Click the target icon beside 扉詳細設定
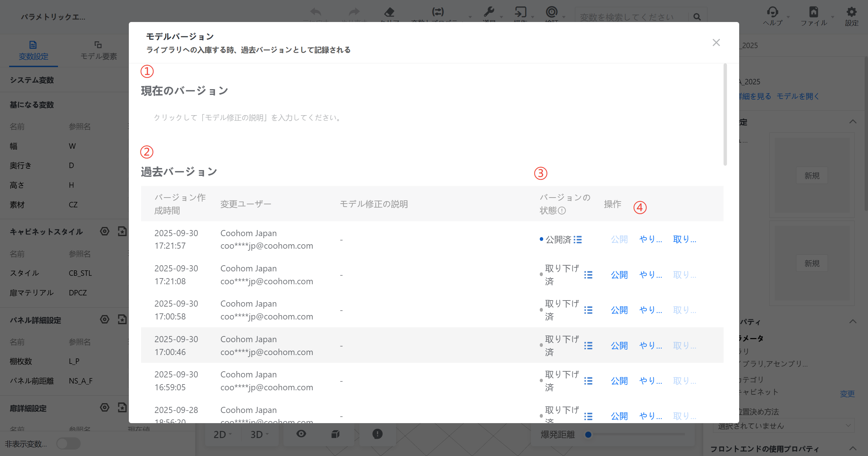Screen dimensions: 868x456 coord(105,408)
